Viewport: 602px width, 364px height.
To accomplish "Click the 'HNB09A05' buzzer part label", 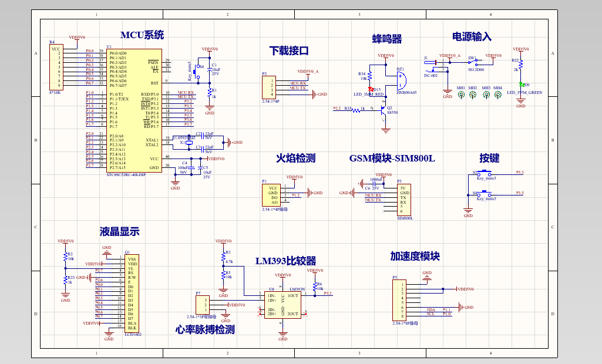I will coord(406,93).
